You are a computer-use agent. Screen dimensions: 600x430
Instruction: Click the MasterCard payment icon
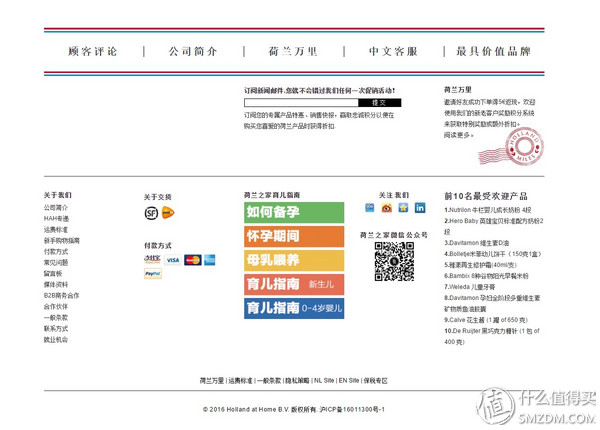(x=192, y=260)
